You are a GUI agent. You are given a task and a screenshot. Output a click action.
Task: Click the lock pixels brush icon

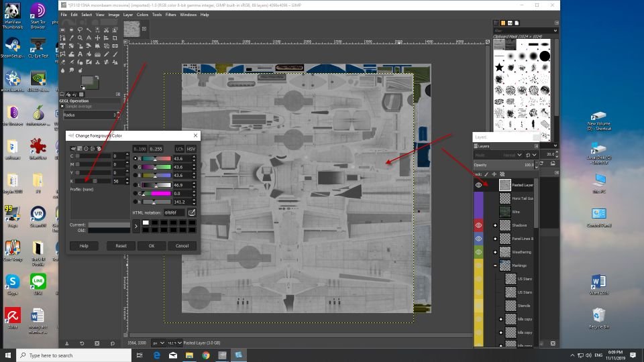[x=486, y=174]
